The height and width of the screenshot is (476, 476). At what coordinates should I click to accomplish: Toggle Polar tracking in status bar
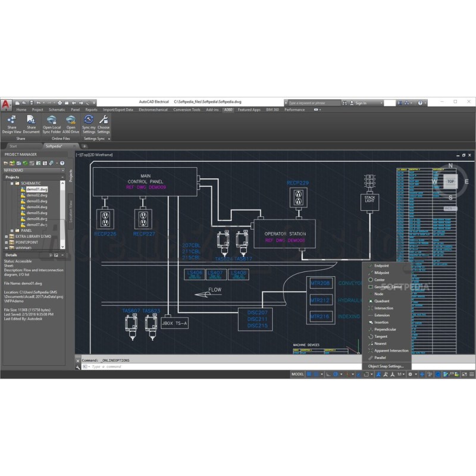[x=336, y=374]
